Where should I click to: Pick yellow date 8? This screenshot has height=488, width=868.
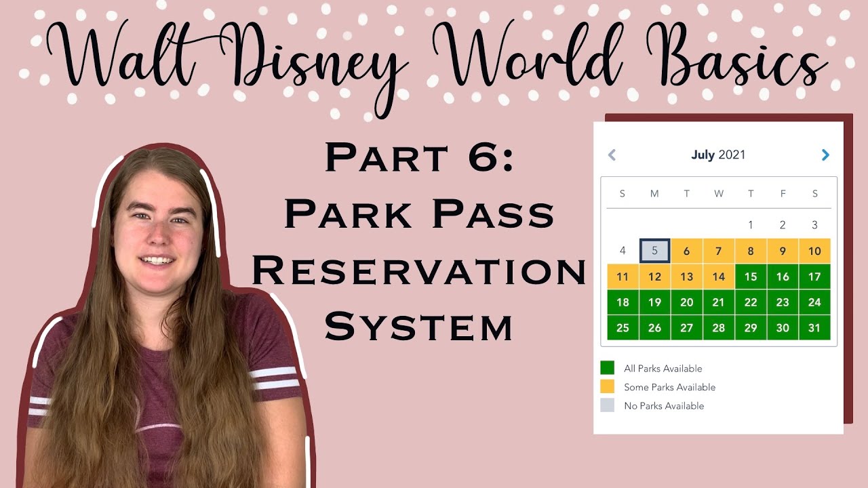[x=751, y=251]
